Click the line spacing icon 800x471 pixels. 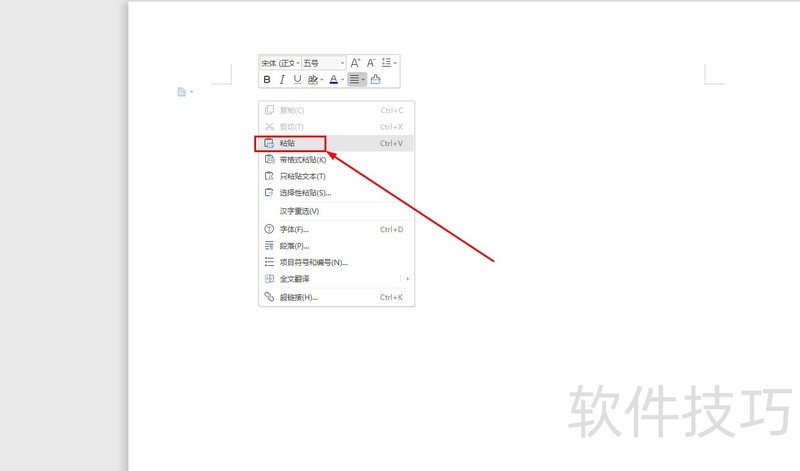tap(386, 63)
